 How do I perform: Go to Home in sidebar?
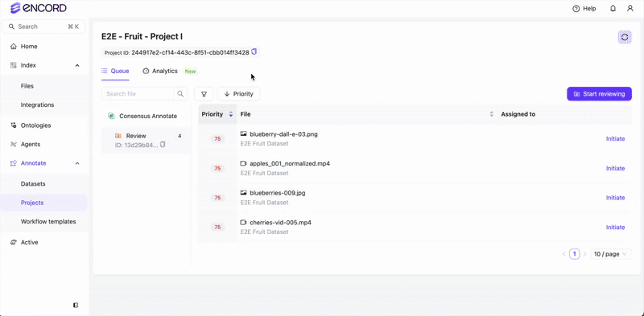[x=29, y=47]
